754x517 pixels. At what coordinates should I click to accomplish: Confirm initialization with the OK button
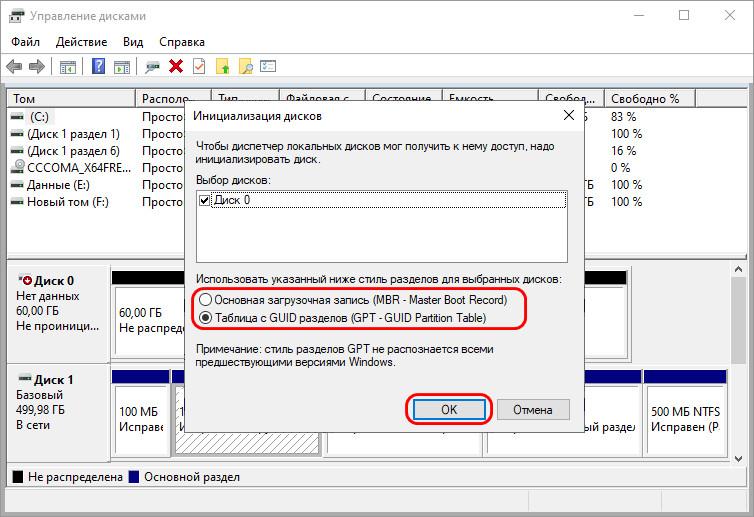[x=449, y=410]
